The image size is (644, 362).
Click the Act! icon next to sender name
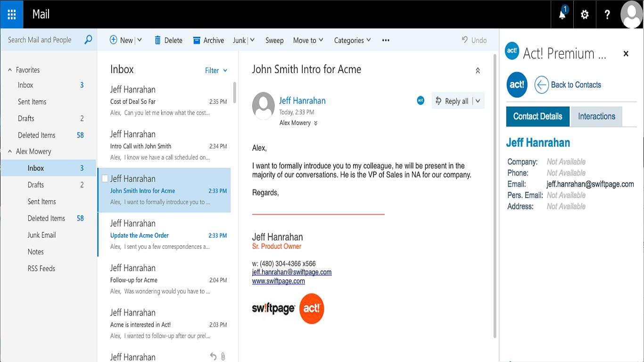(x=421, y=100)
